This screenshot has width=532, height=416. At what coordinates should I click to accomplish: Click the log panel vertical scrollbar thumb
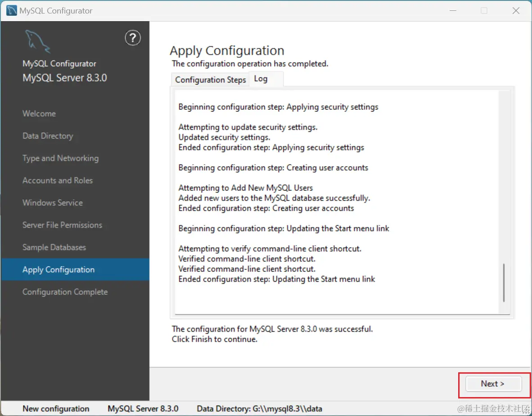504,283
